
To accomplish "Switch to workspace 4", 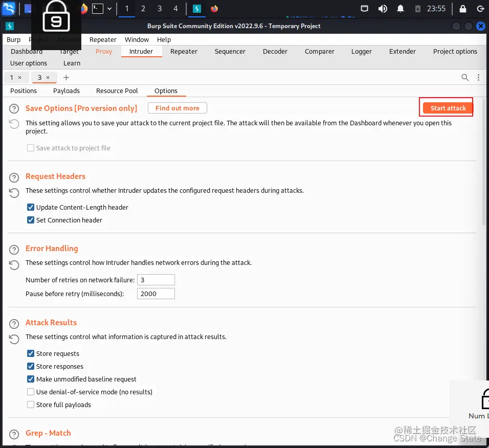I will click(175, 9).
